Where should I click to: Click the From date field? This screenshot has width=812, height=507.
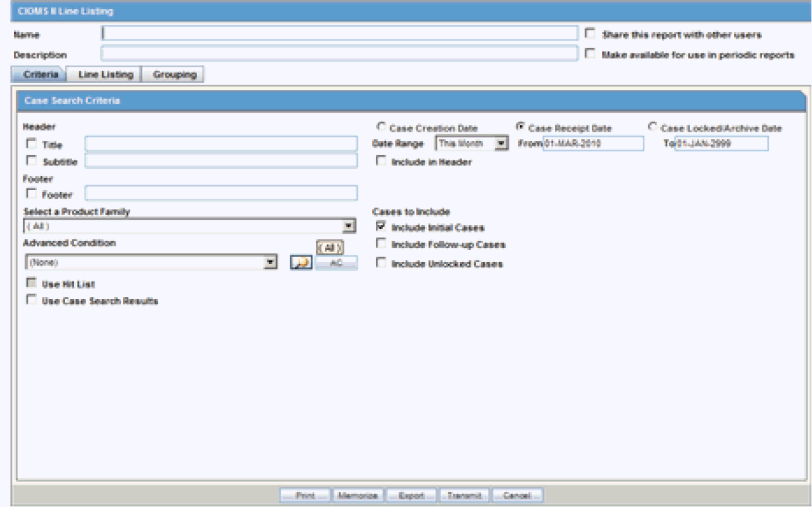pyautogui.click(x=593, y=144)
